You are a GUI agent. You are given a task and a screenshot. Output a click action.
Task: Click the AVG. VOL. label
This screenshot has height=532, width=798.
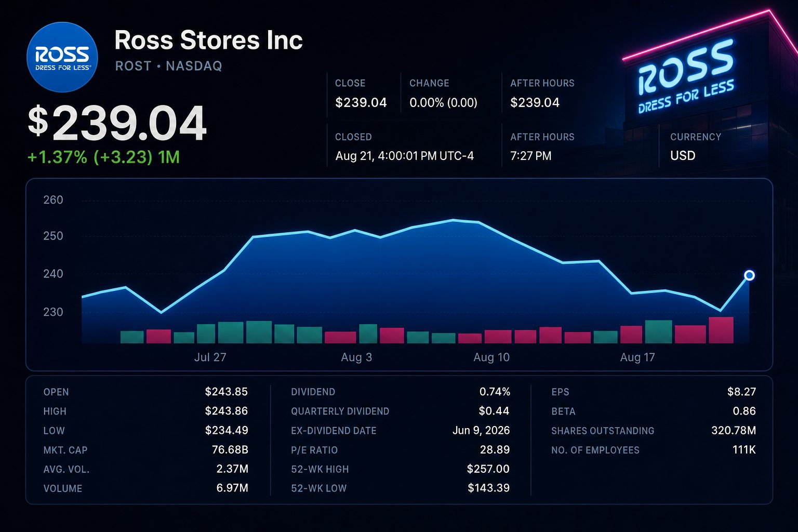point(66,470)
